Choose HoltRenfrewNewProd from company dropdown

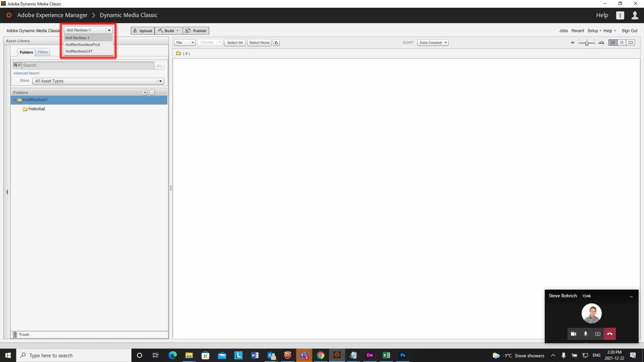pyautogui.click(x=83, y=45)
